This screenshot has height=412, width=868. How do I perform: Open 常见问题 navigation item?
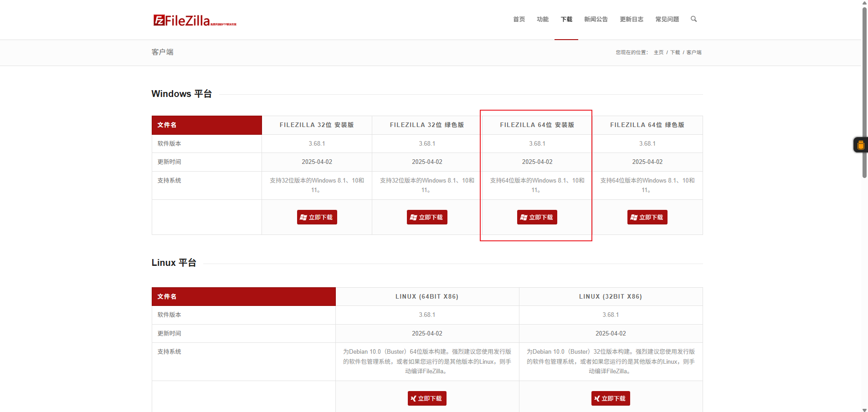click(x=667, y=19)
